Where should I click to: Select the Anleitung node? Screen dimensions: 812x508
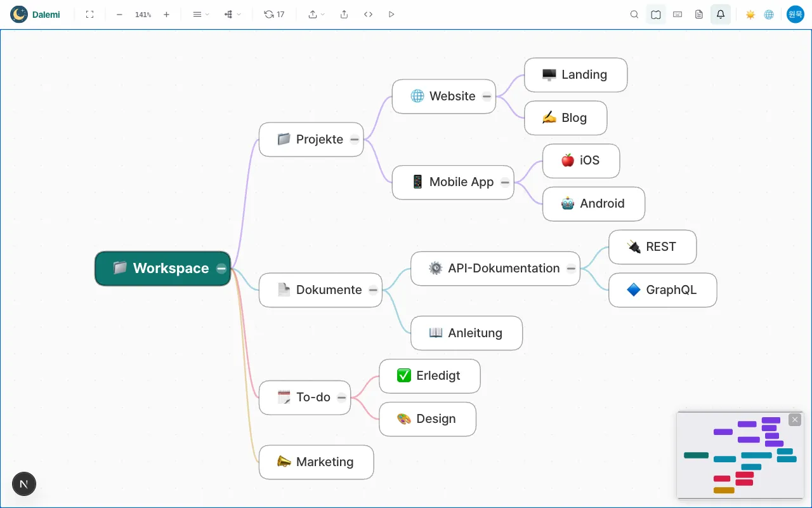pyautogui.click(x=466, y=333)
